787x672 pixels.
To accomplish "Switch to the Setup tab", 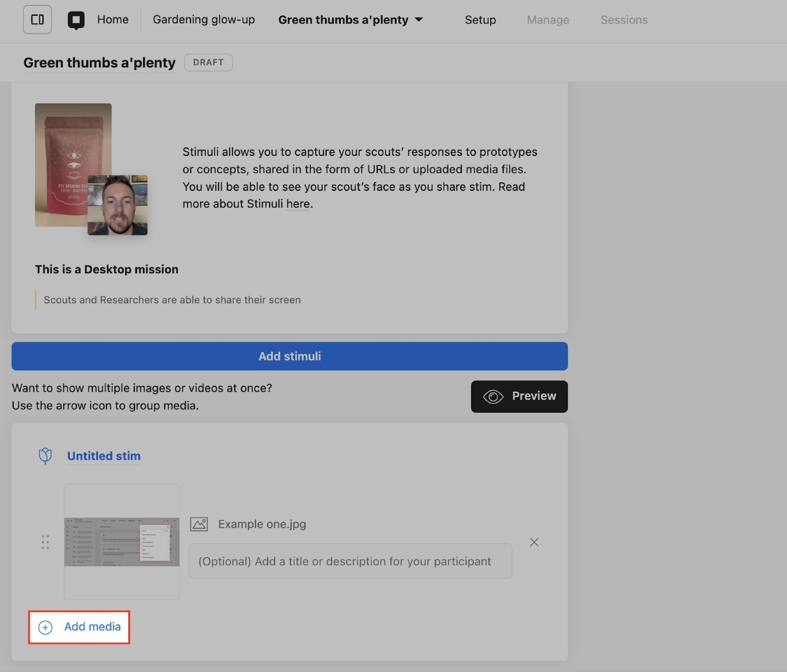I will pos(480,20).
